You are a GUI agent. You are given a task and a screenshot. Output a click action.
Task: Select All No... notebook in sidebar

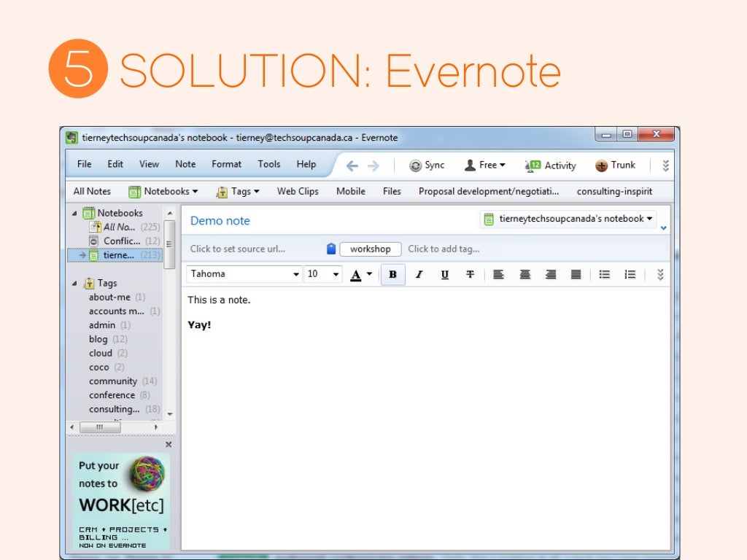click(x=124, y=227)
